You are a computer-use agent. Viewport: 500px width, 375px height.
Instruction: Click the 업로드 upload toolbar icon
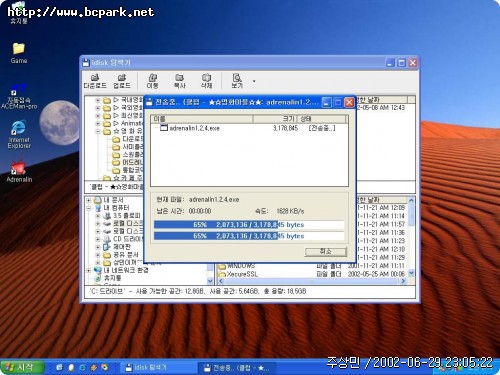(122, 81)
